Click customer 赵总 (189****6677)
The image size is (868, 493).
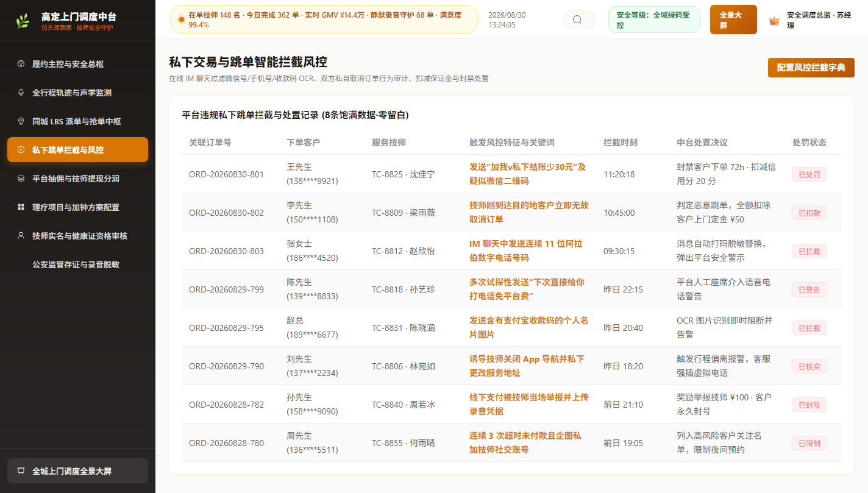coord(312,327)
